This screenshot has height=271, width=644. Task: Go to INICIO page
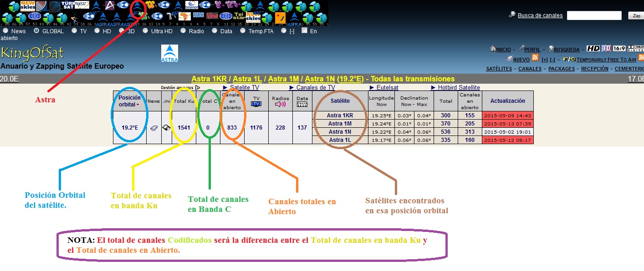503,50
